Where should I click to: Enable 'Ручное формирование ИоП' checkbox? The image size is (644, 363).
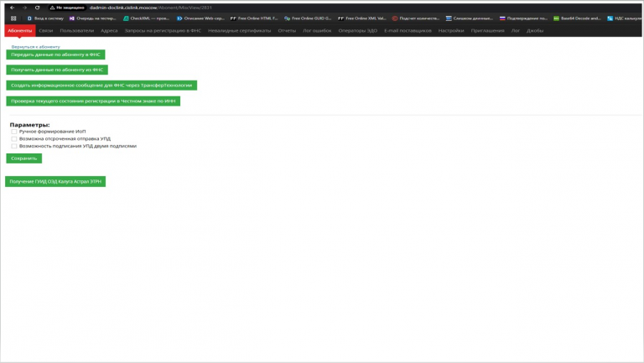coord(14,132)
